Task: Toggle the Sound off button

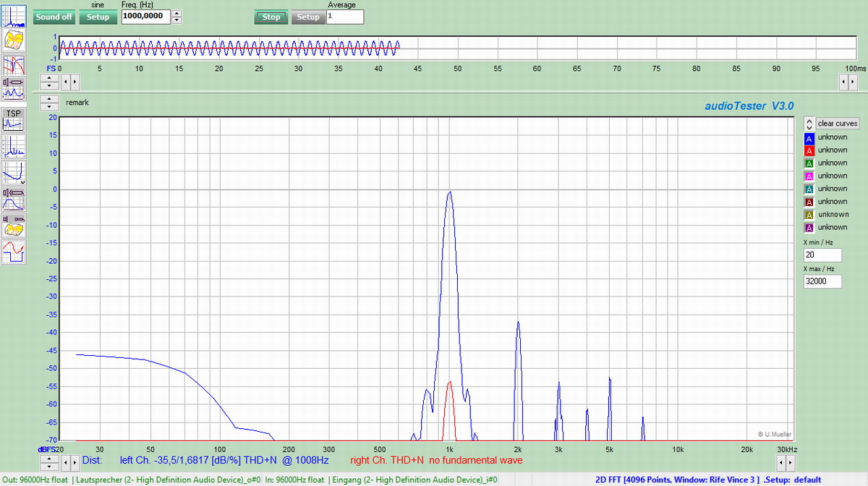Action: click(x=54, y=17)
